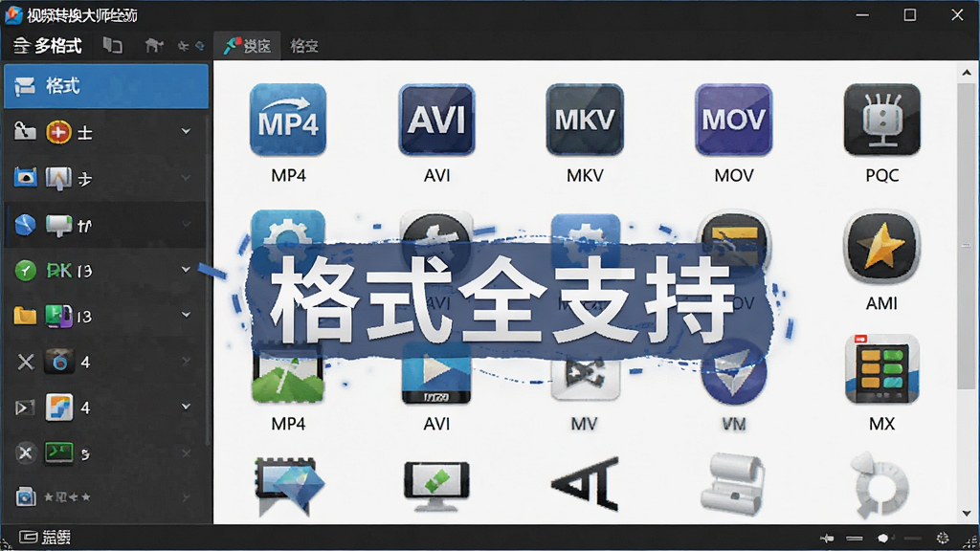The height and width of the screenshot is (551, 980).
Task: Click the dark camera lens icon beside 4
Action: tap(58, 362)
